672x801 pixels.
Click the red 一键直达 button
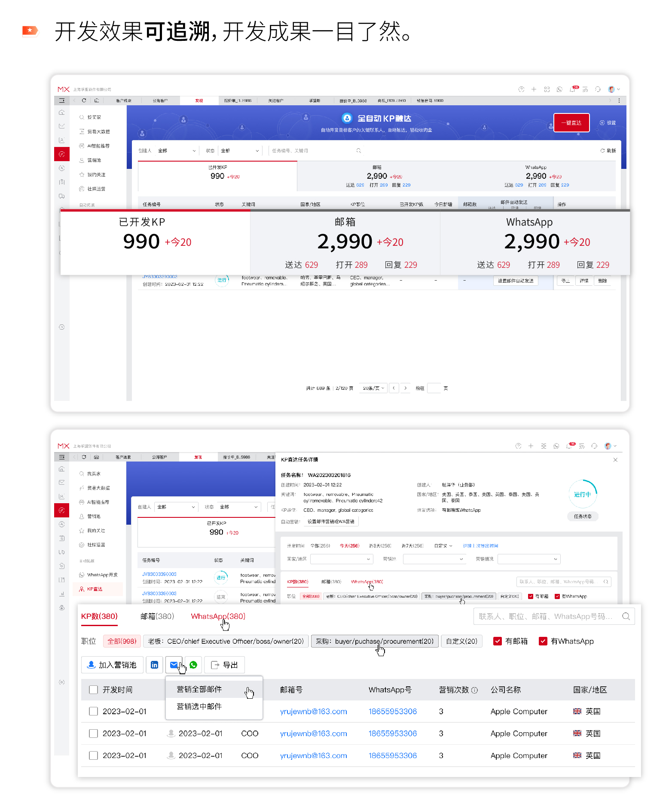[x=571, y=123]
